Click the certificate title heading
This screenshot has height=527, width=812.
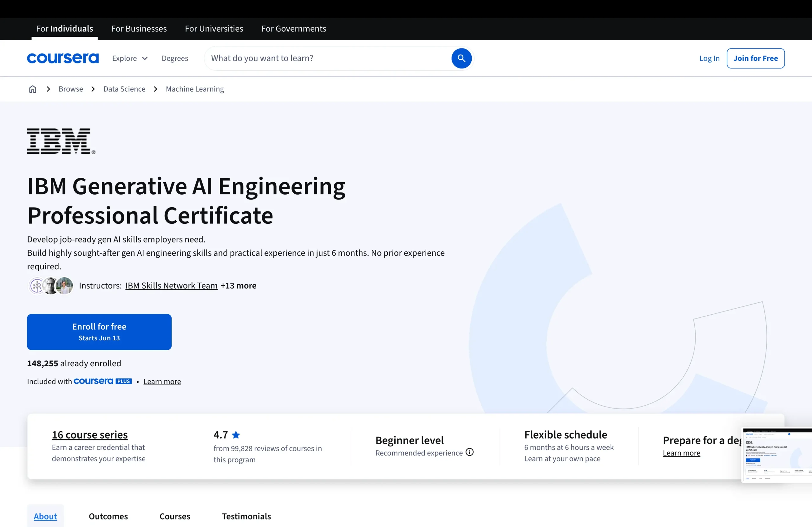(186, 200)
